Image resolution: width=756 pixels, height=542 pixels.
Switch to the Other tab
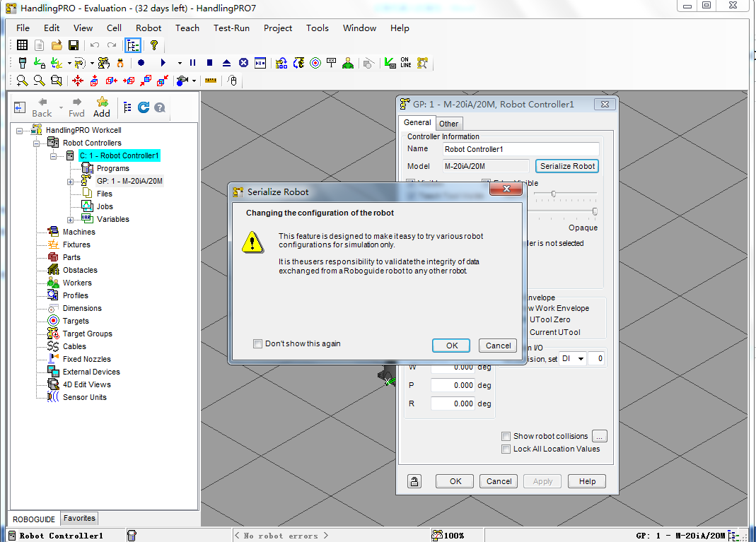tap(449, 124)
